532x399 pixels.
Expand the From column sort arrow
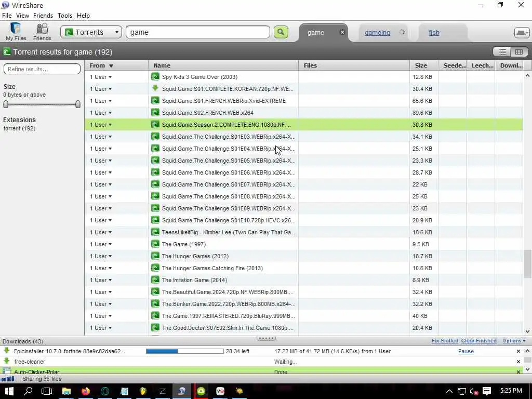click(x=111, y=66)
